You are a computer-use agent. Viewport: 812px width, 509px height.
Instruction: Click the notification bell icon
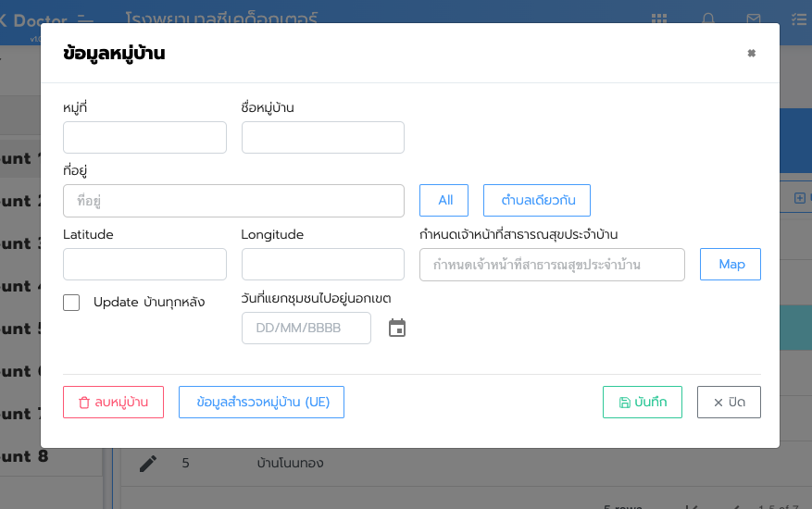pyautogui.click(x=708, y=19)
